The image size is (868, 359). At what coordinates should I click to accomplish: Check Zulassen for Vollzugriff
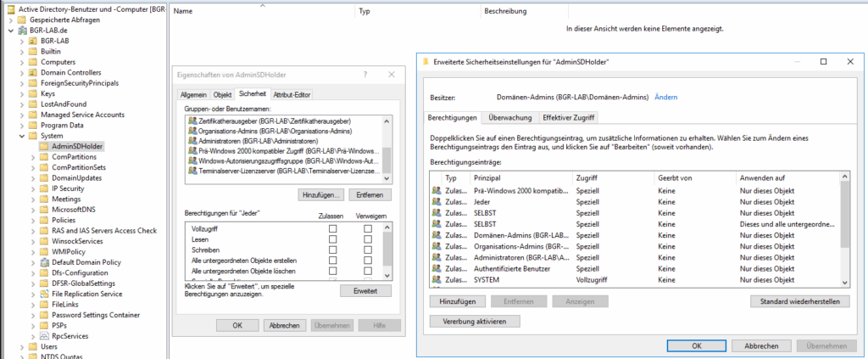[332, 228]
